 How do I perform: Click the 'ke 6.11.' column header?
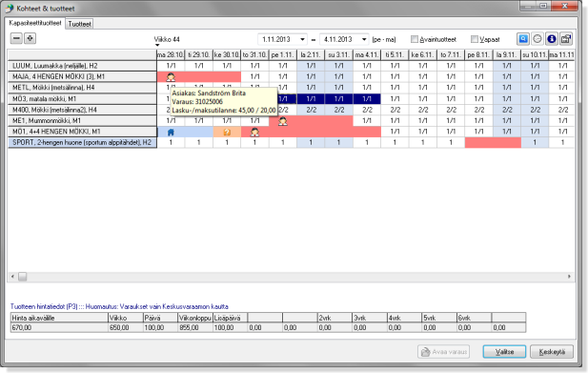422,54
